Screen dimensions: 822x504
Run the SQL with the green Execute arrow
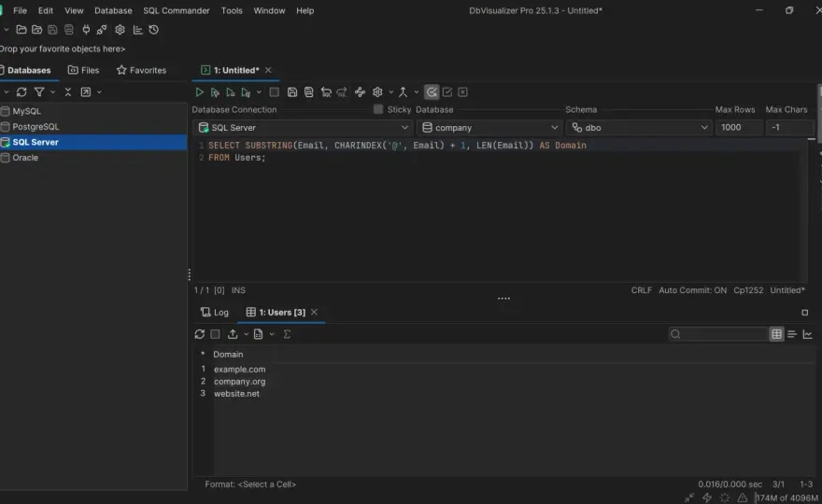(x=199, y=92)
